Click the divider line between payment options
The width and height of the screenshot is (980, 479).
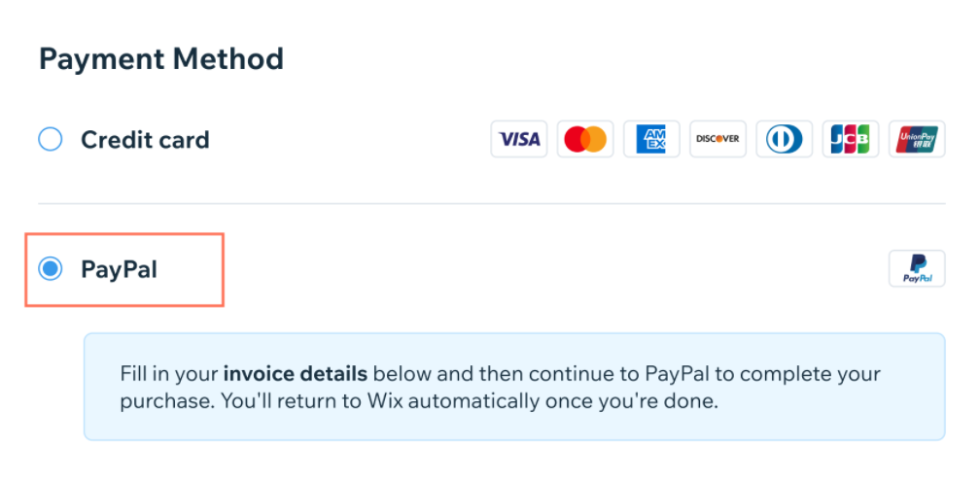point(492,204)
